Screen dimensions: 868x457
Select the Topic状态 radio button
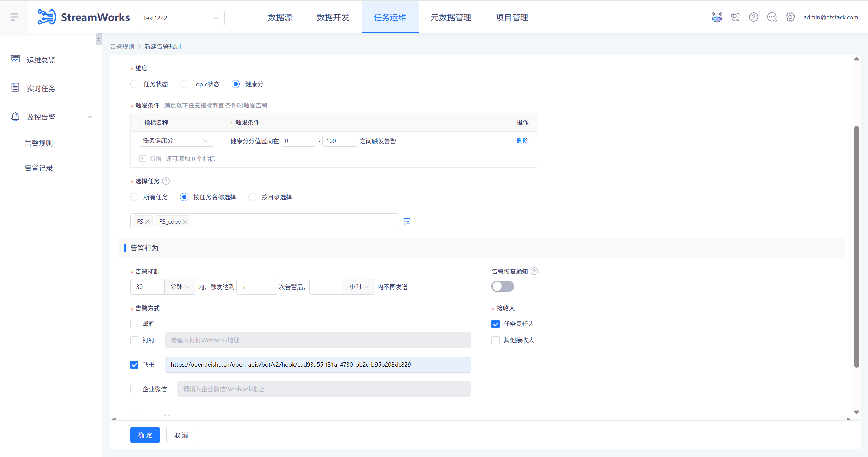(184, 84)
